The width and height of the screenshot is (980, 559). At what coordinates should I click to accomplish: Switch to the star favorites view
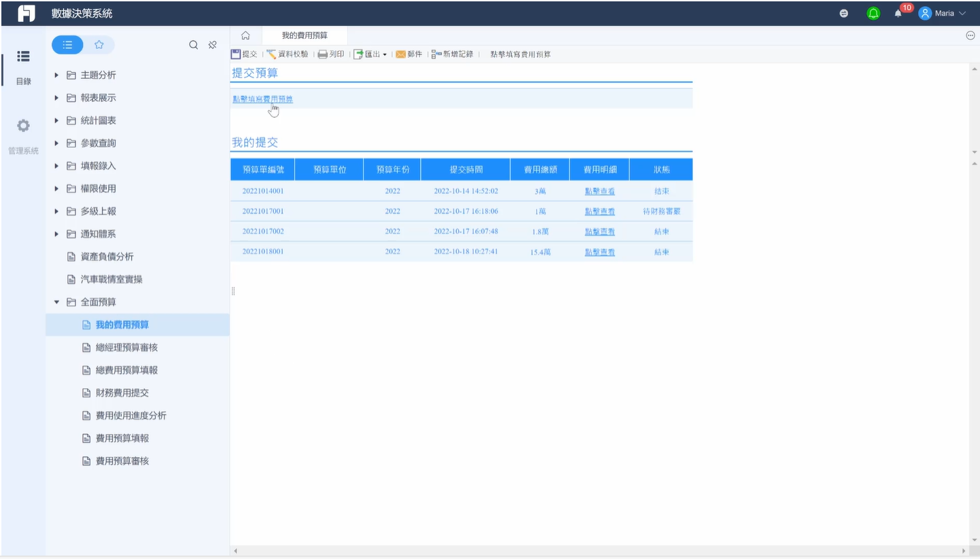click(x=99, y=45)
